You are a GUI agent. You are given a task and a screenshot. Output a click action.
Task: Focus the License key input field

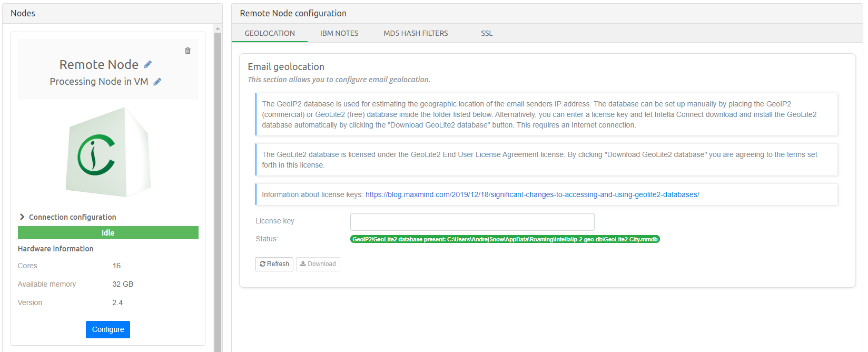472,222
